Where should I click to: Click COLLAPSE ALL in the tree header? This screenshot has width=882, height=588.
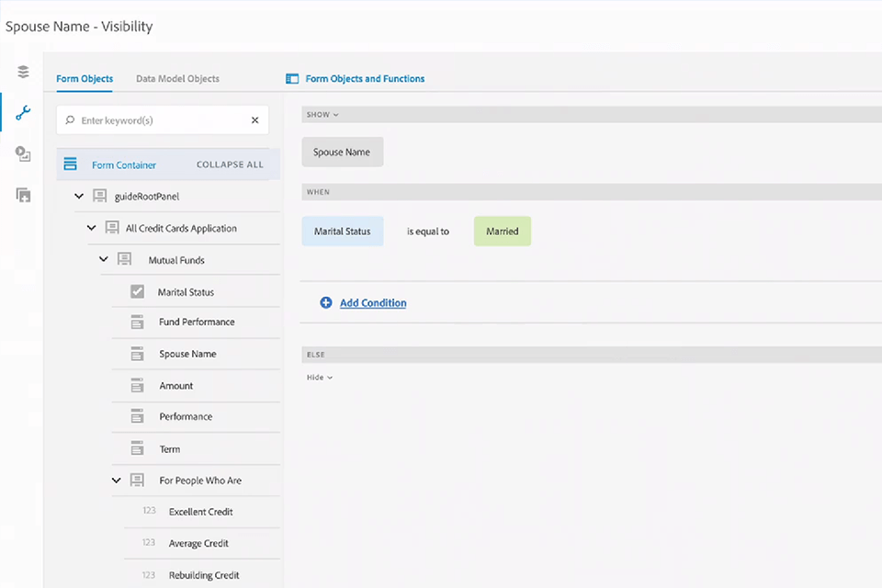point(230,164)
